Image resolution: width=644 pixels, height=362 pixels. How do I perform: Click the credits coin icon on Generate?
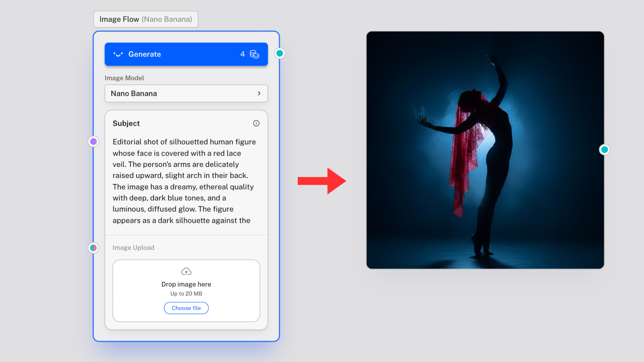coord(255,54)
